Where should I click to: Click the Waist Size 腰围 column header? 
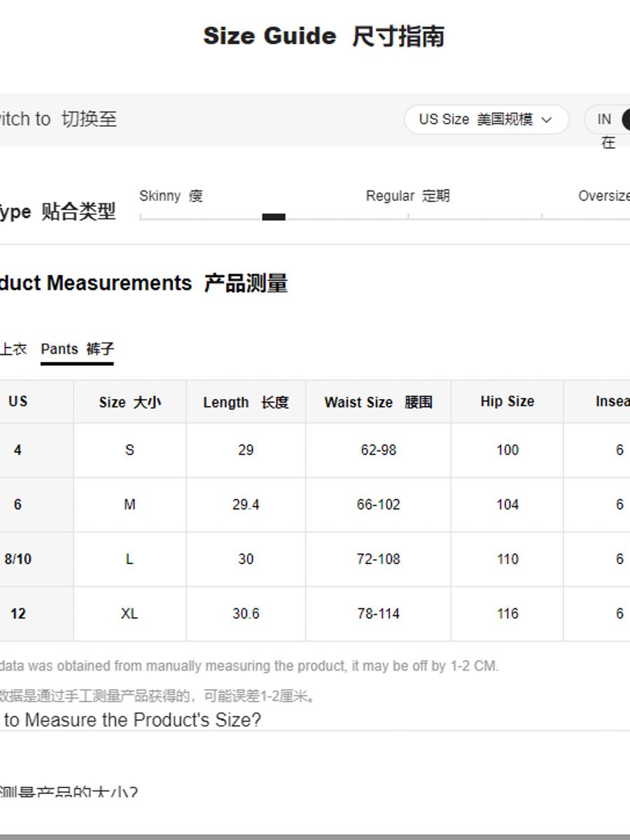pyautogui.click(x=378, y=402)
